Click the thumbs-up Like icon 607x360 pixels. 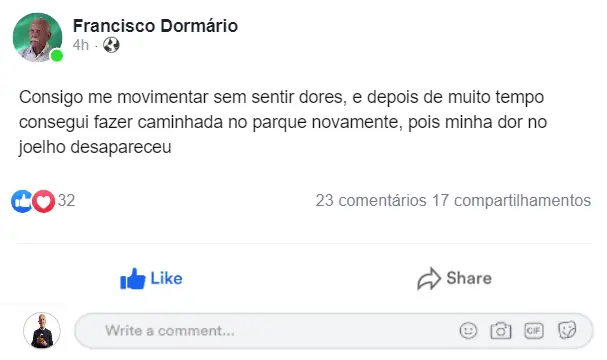point(132,279)
